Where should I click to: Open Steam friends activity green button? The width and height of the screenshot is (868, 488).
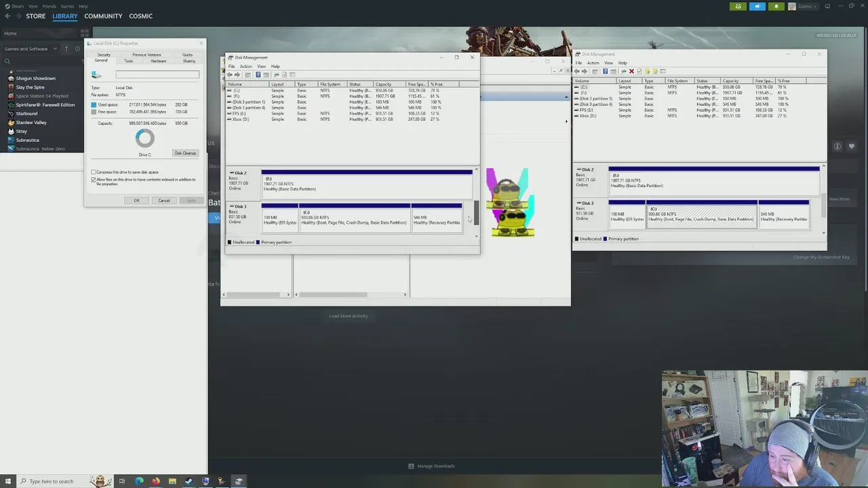738,6
